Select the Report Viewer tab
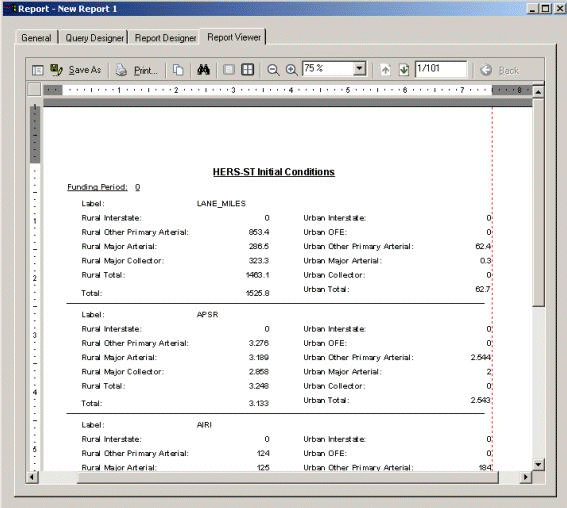This screenshot has height=508, width=567. (x=234, y=37)
